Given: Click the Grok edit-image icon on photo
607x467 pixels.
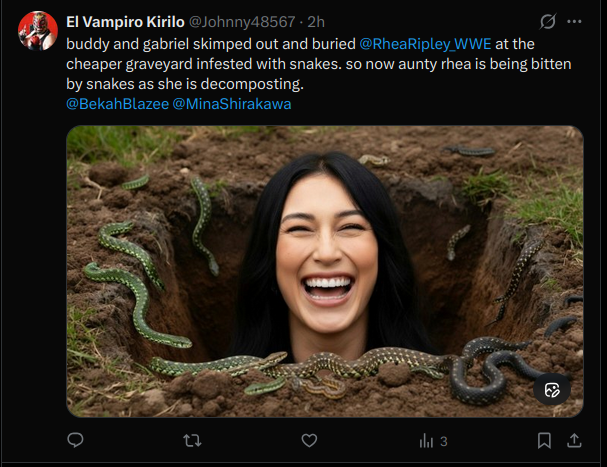Looking at the screenshot, I should [x=552, y=390].
